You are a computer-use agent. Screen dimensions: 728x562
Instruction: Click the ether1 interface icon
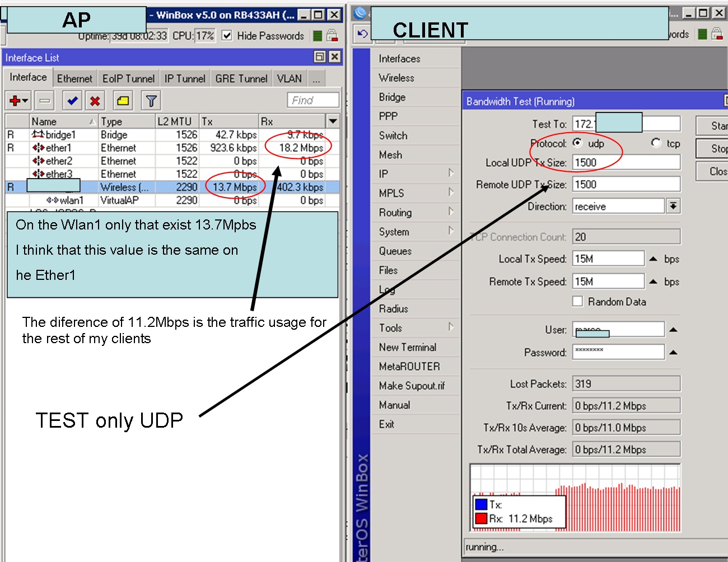[x=38, y=148]
